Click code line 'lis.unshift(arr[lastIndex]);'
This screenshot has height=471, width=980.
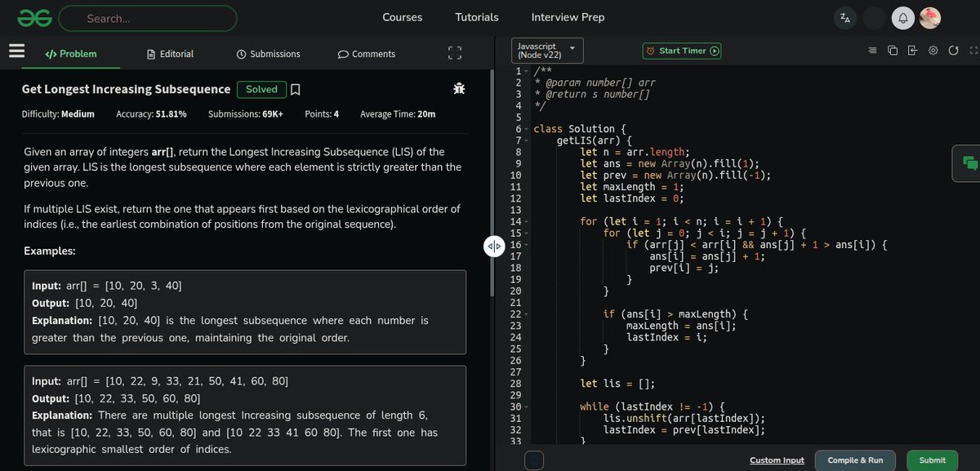tap(684, 419)
